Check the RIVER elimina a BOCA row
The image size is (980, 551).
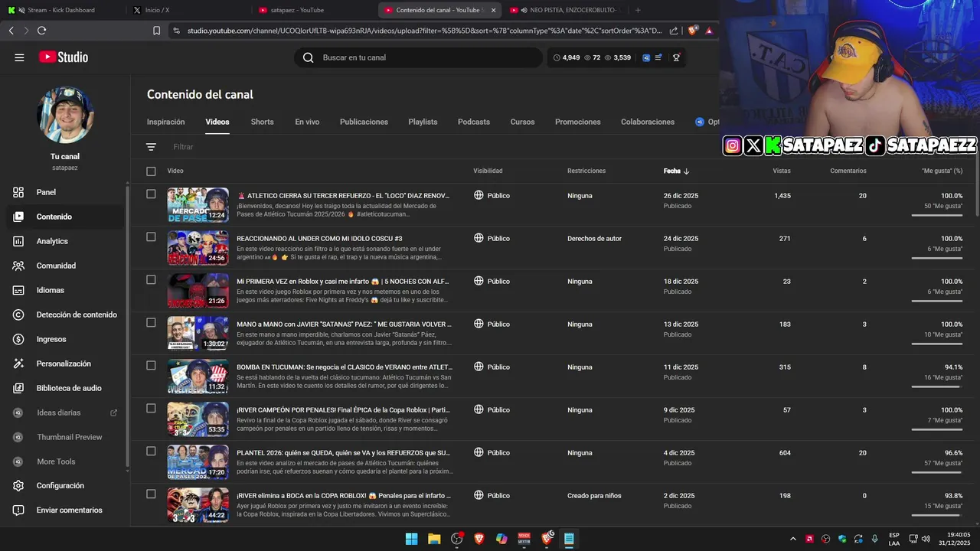(151, 494)
